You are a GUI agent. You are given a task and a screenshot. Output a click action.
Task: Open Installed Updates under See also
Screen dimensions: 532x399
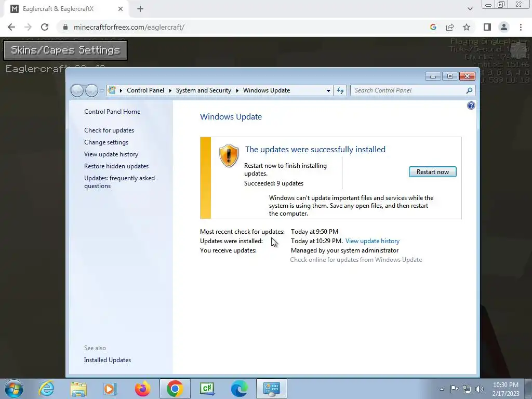108,360
